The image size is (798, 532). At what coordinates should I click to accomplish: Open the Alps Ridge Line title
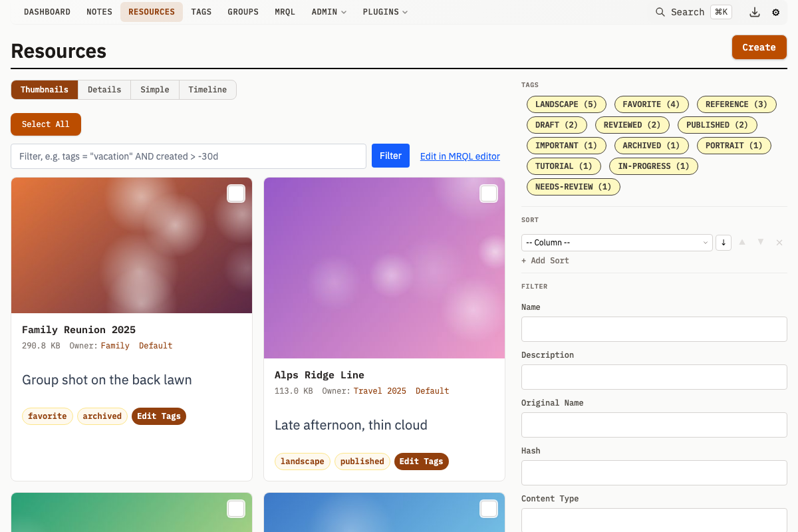[x=319, y=375]
